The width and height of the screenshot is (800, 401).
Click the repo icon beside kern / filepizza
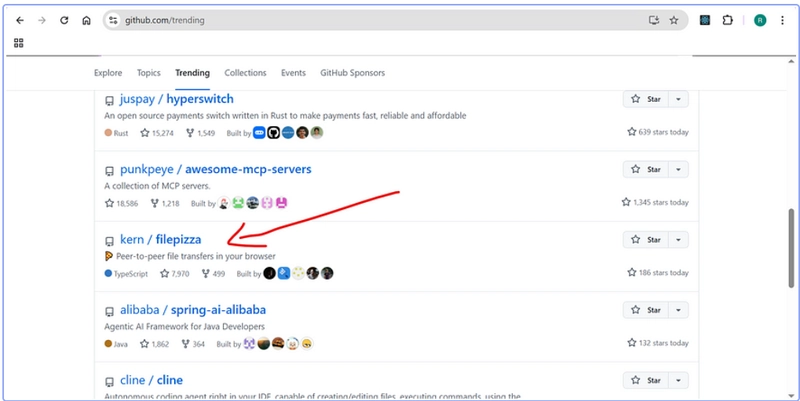(x=109, y=241)
